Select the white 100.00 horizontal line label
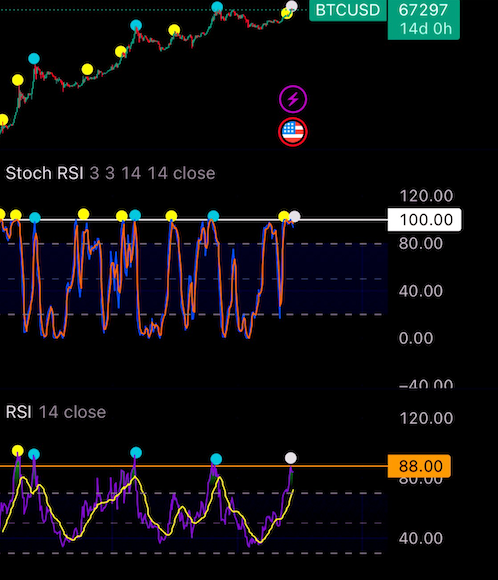498x580 pixels. [x=424, y=220]
